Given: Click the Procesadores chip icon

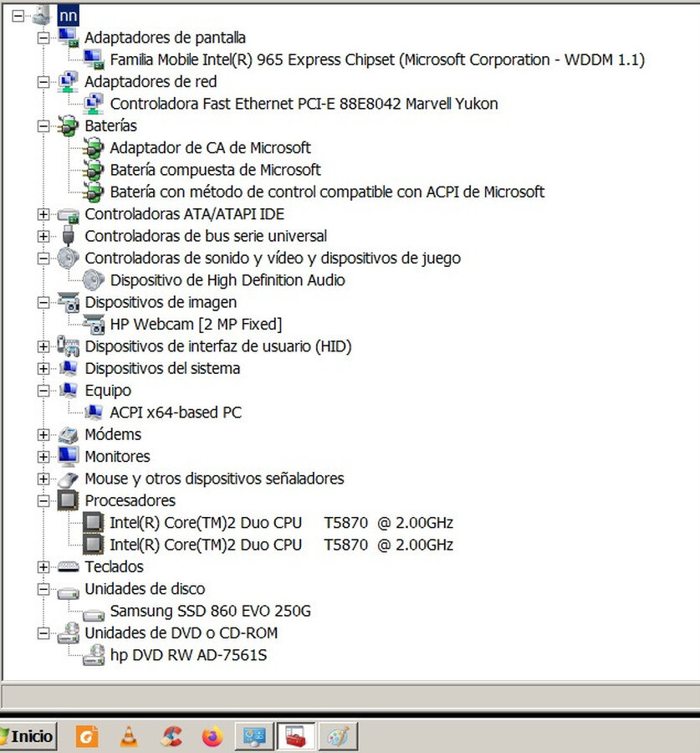Looking at the screenshot, I should point(69,500).
